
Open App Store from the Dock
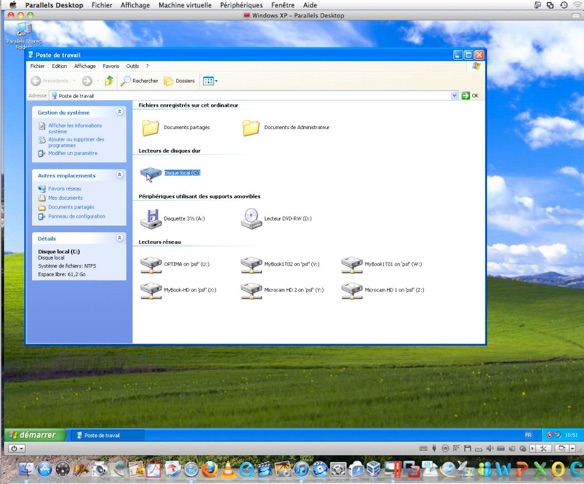pos(44,469)
